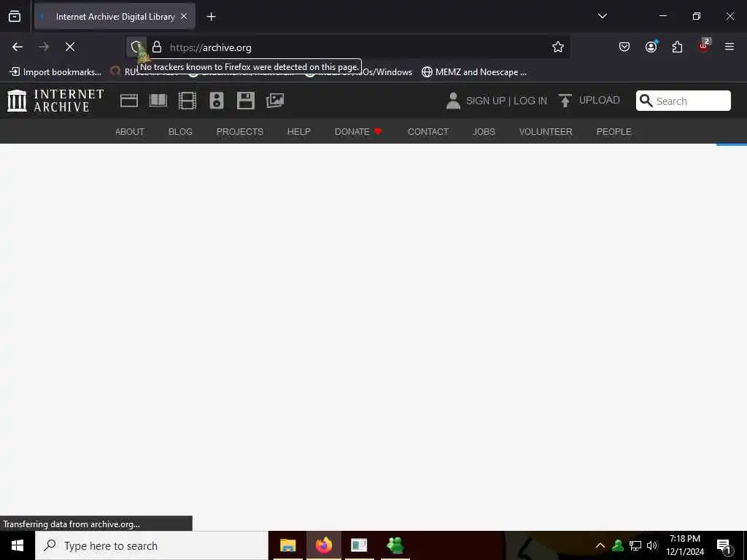747x560 pixels.
Task: Click the search magnifier icon
Action: (646, 101)
